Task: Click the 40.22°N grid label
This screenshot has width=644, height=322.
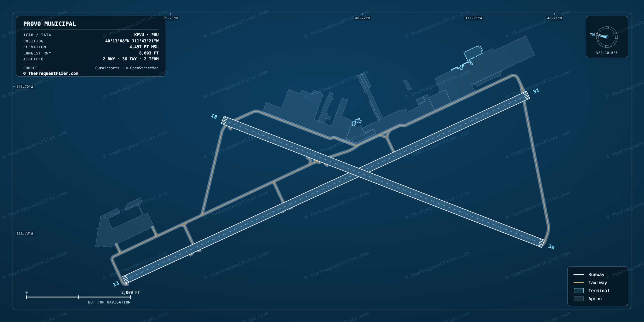Action: [362, 18]
